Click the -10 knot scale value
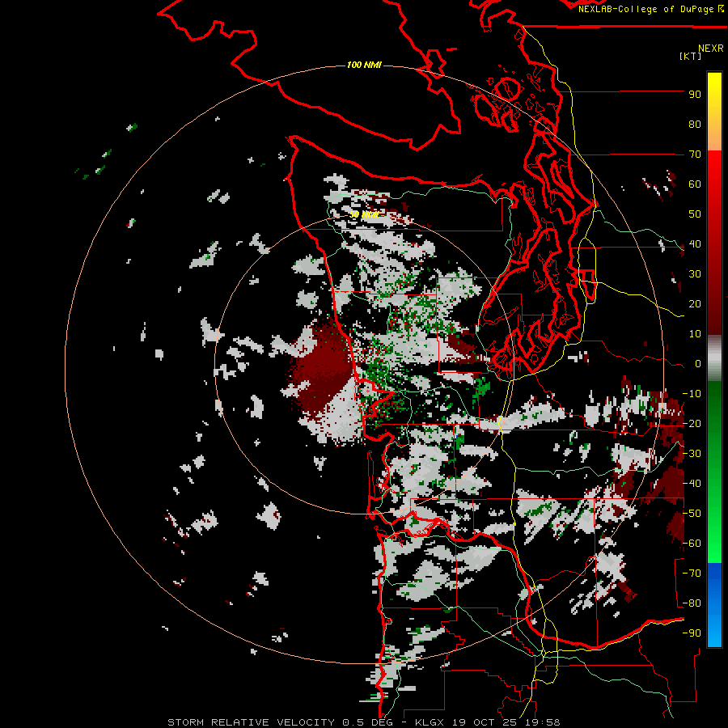Image resolution: width=728 pixels, height=728 pixels. [692, 394]
